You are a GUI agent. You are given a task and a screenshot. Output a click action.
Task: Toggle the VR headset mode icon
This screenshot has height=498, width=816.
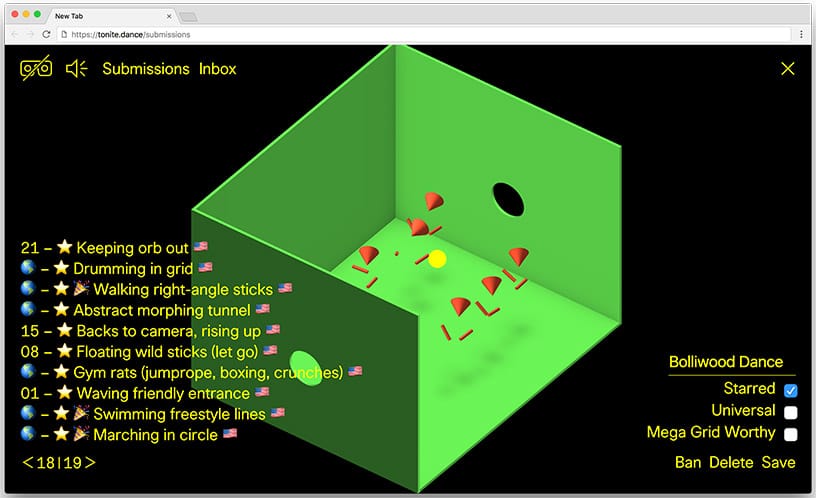[36, 69]
